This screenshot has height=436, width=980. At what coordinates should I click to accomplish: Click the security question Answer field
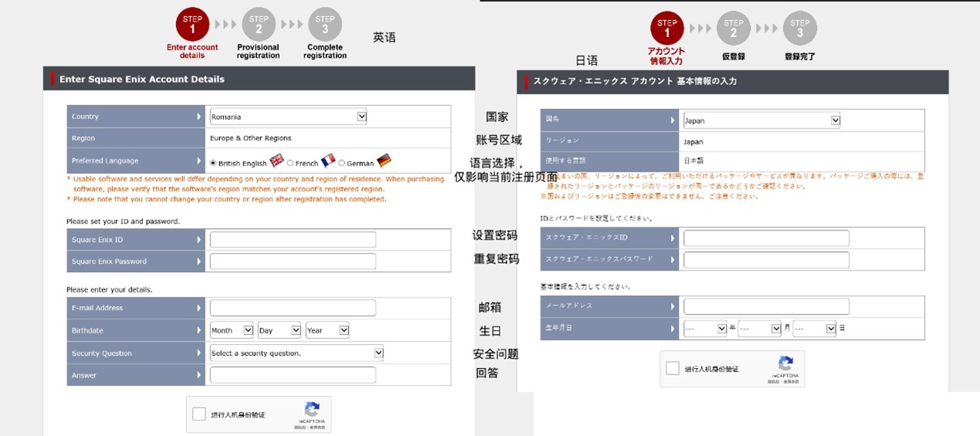pos(293,376)
